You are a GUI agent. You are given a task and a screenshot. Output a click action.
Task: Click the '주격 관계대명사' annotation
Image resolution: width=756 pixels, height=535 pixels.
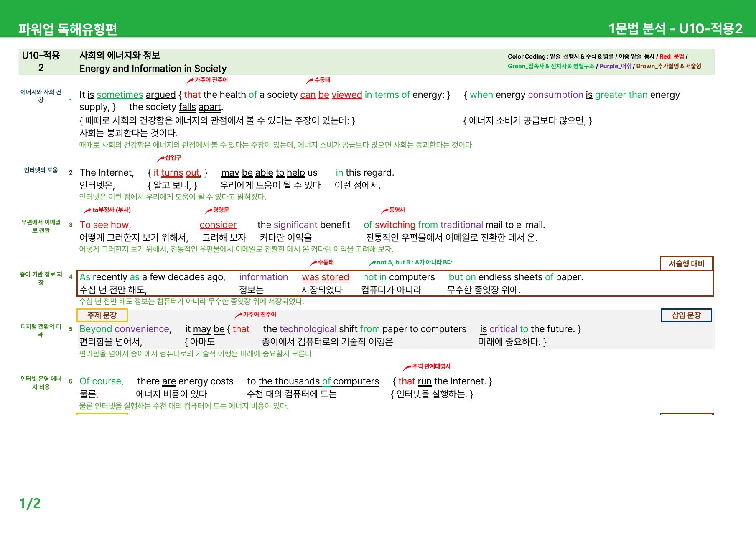[x=432, y=366]
